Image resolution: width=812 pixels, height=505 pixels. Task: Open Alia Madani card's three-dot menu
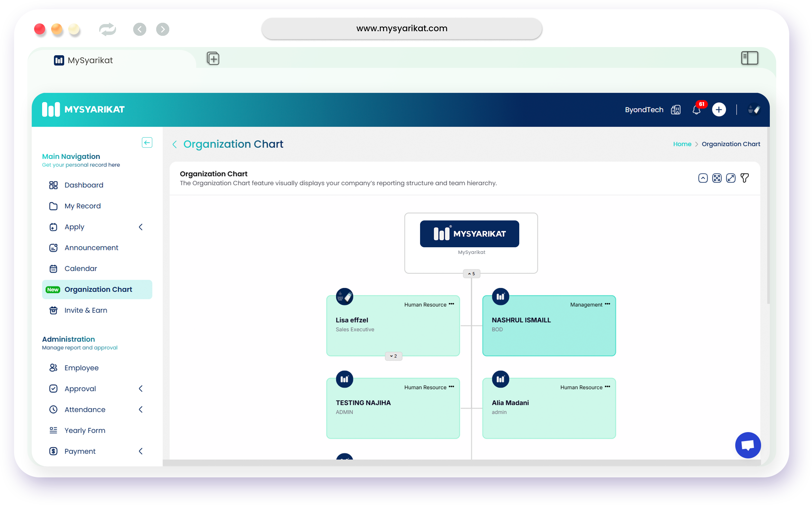(607, 387)
